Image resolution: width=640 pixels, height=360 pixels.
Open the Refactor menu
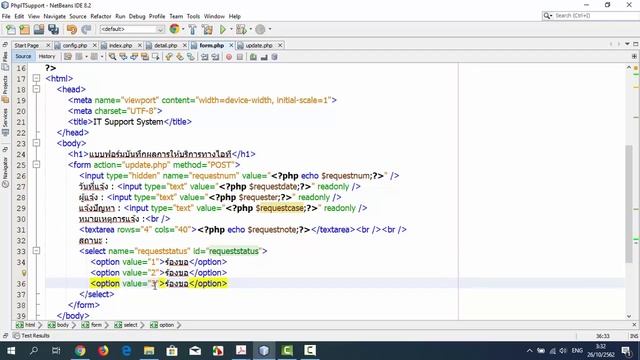point(101,16)
